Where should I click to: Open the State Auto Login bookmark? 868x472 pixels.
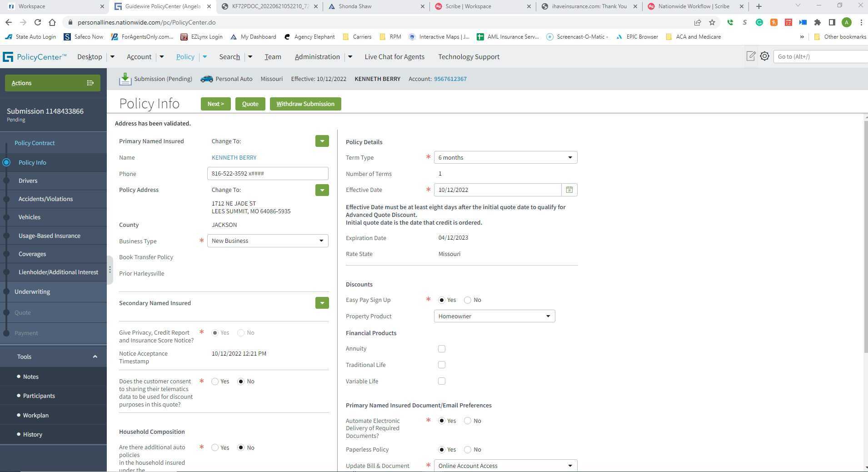[x=30, y=37]
